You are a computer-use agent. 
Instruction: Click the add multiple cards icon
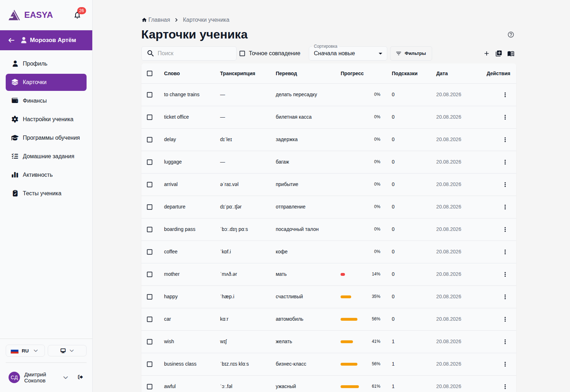(499, 53)
